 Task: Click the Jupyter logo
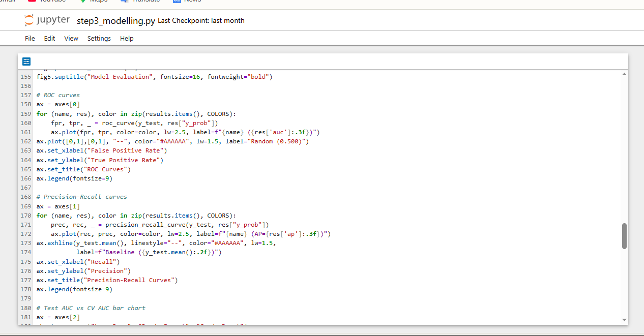pyautogui.click(x=47, y=20)
